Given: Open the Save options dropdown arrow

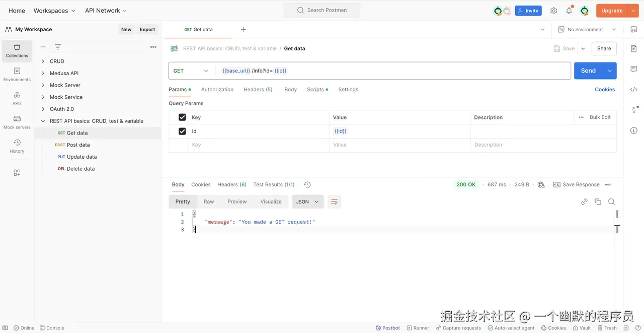Looking at the screenshot, I should 583,49.
